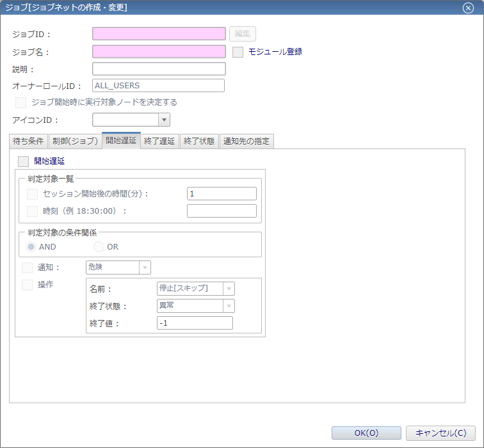484x448 pixels.
Task: Toggle the モジュール登録 checkbox
Action: click(238, 52)
